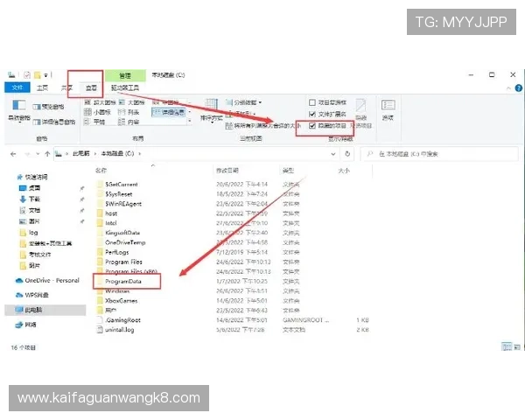
Task: Open the address bar history dropdown
Action: tap(333, 154)
